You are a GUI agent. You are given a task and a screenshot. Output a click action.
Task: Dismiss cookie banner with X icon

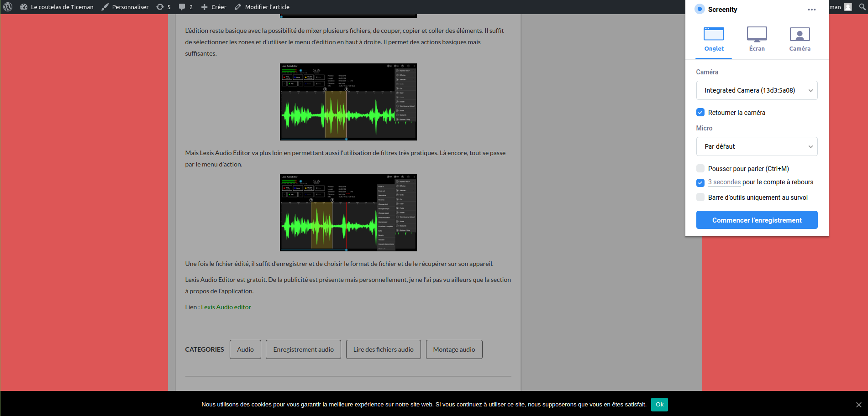(858, 405)
